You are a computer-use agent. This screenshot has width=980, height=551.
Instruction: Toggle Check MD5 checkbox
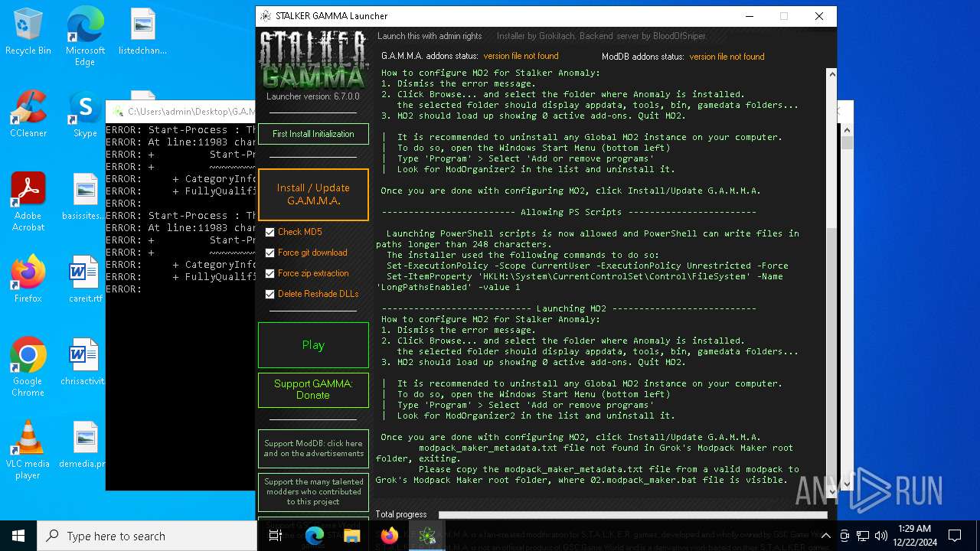click(269, 232)
